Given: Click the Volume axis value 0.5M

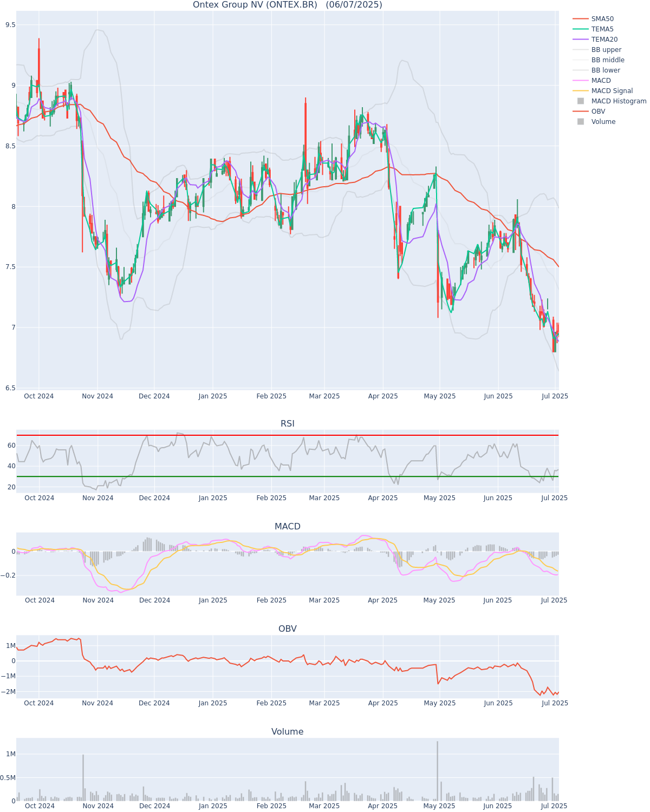Looking at the screenshot, I should (x=8, y=778).
